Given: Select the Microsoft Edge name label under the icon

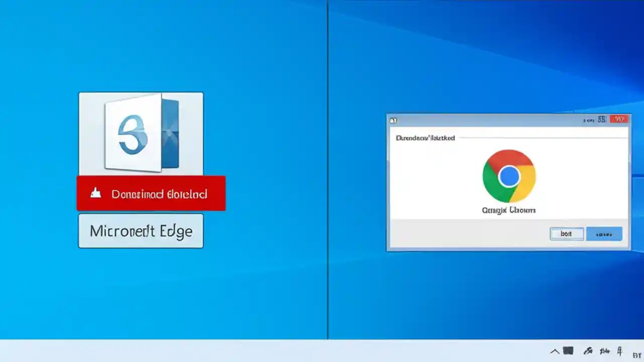Looking at the screenshot, I should (x=141, y=231).
